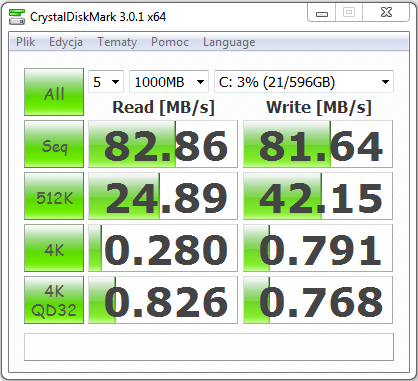Start the 512K random test

[x=54, y=196]
